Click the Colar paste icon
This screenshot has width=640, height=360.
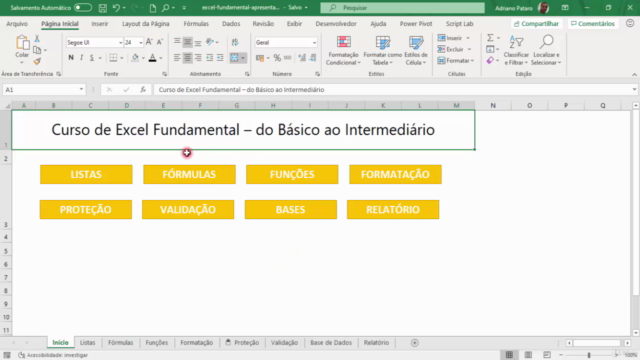tap(22, 42)
